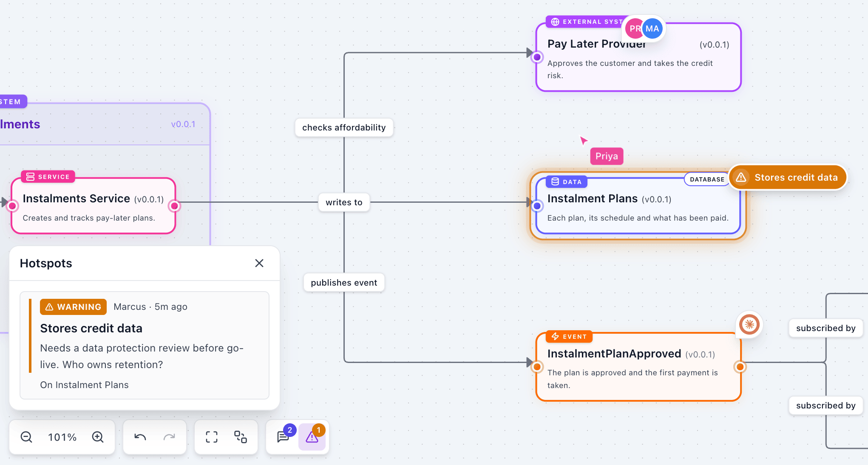Close the Hotspots panel
This screenshot has height=465, width=868.
point(259,263)
